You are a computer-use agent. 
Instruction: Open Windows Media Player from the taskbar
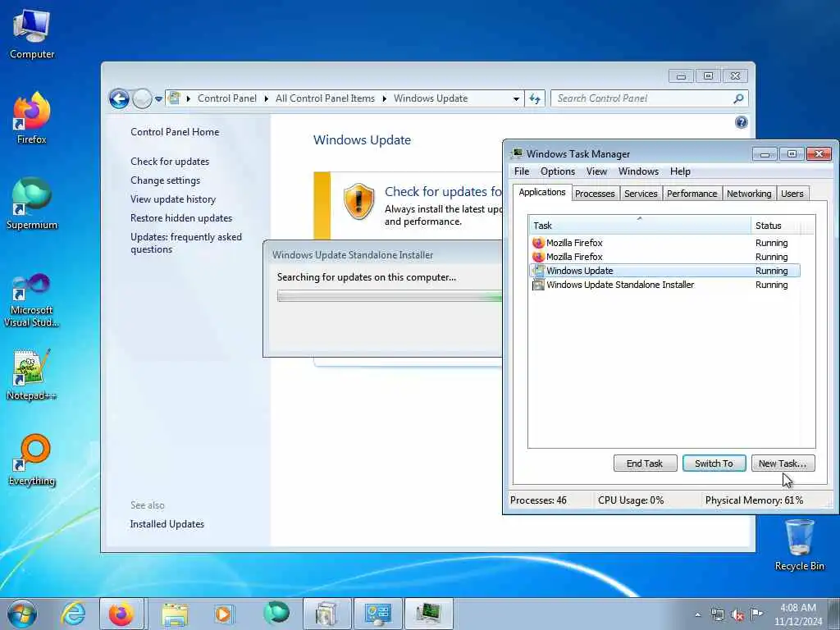click(x=223, y=614)
